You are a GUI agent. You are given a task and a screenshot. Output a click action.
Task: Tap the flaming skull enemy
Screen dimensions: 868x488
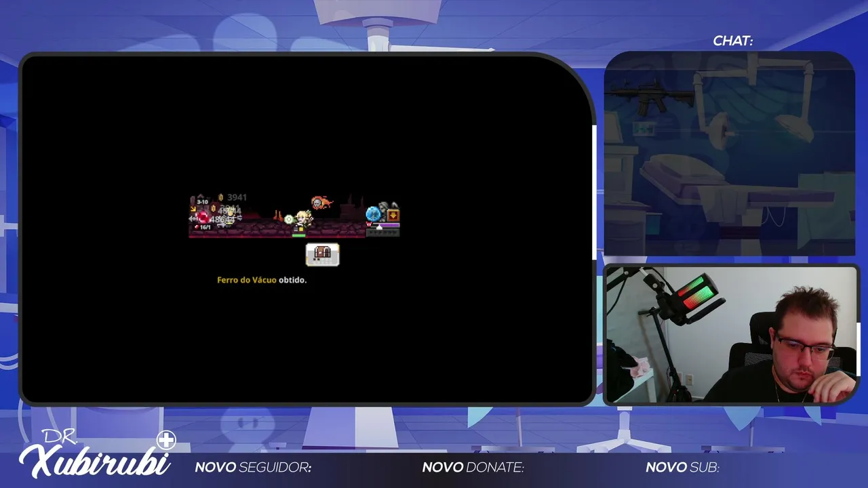(321, 203)
